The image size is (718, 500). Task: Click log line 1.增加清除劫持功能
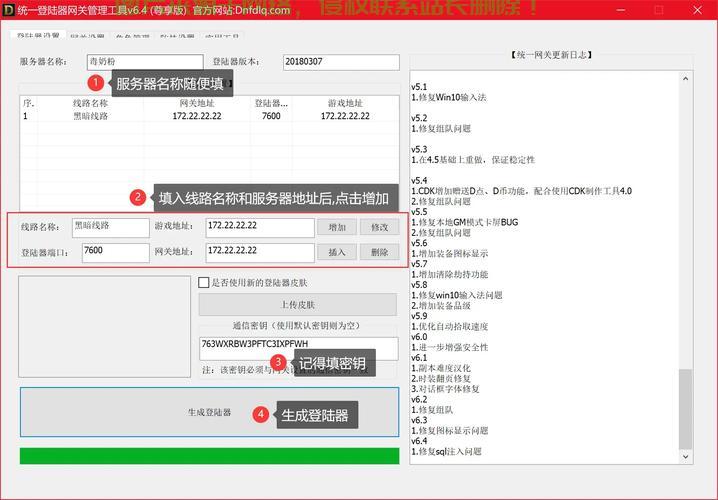coord(450,274)
